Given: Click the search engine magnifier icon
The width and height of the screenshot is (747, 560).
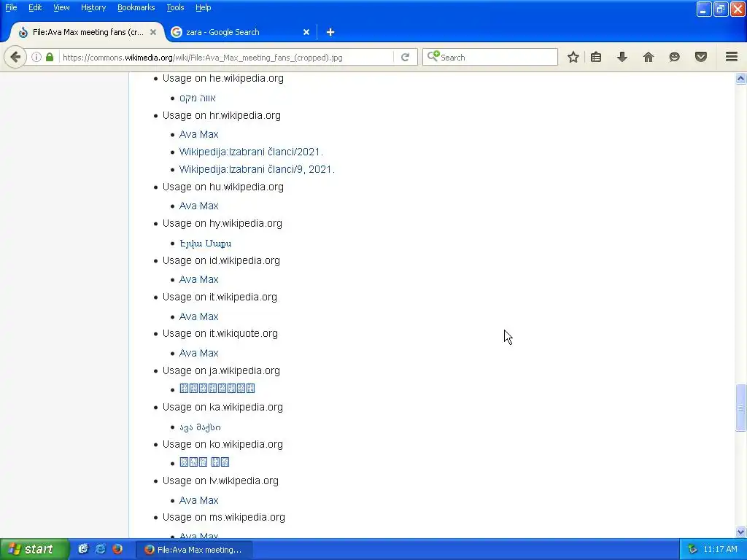Looking at the screenshot, I should [x=433, y=57].
